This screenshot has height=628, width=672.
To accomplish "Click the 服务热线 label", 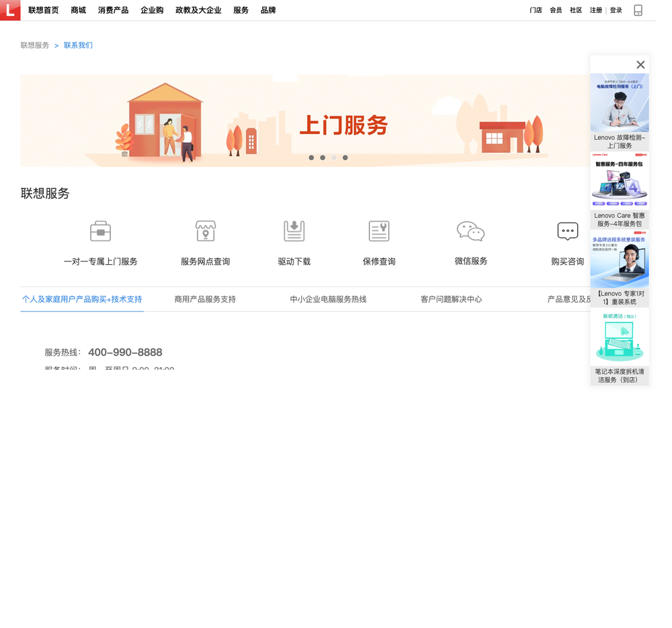I will 62,352.
